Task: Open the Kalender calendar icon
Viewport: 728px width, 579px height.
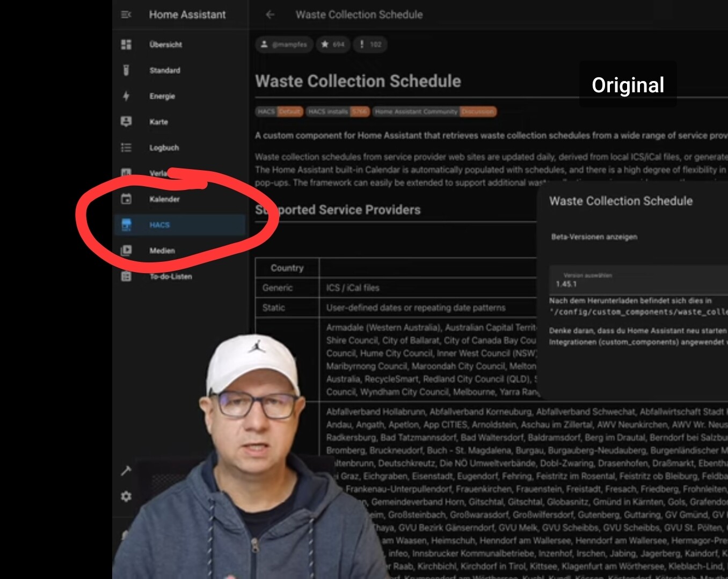Action: click(x=126, y=199)
